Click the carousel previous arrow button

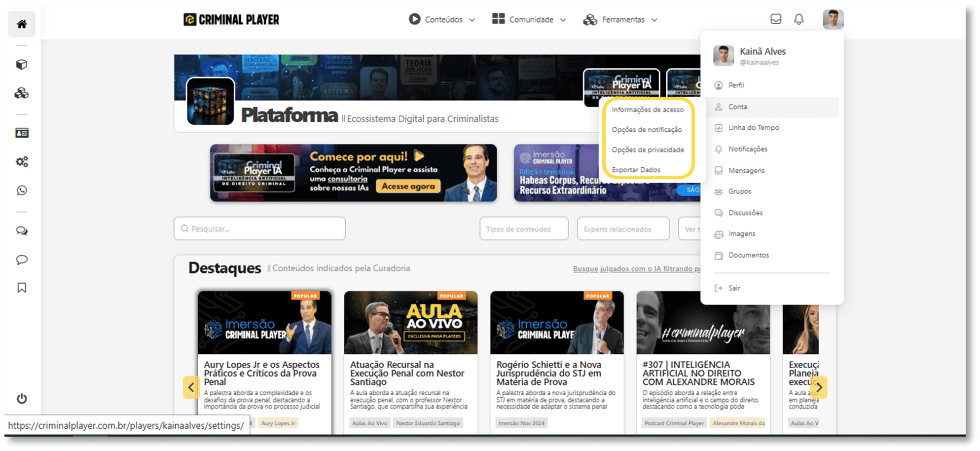tap(191, 387)
